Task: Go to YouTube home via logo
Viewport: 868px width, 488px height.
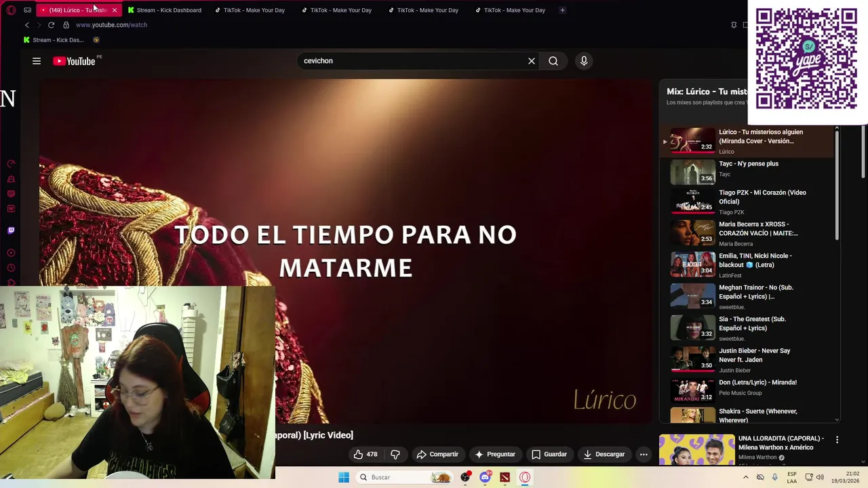Action: click(x=75, y=61)
